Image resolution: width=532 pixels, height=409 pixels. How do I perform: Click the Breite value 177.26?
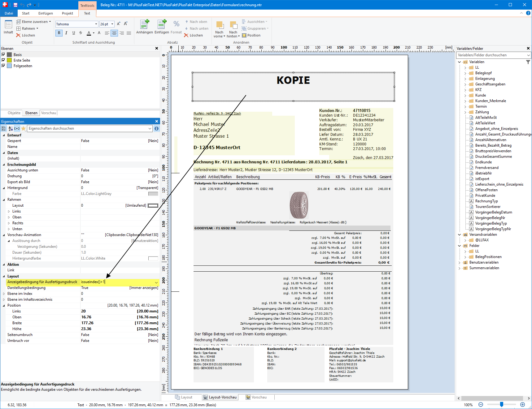(x=87, y=323)
